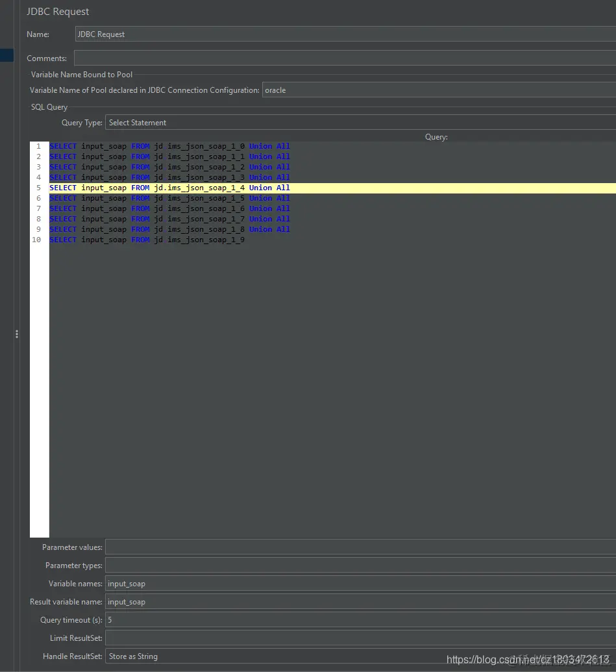Click the Query timeout field showing 5
The image size is (616, 672).
click(361, 619)
